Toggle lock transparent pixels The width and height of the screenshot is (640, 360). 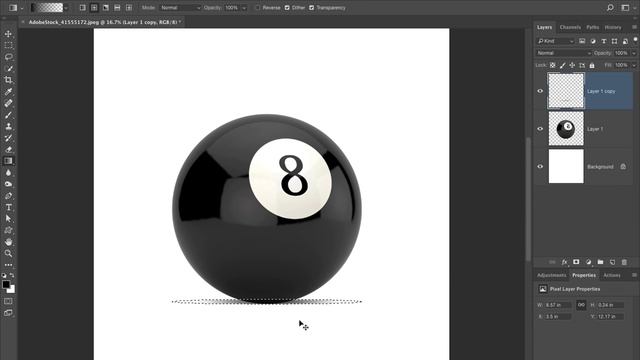pyautogui.click(x=553, y=65)
